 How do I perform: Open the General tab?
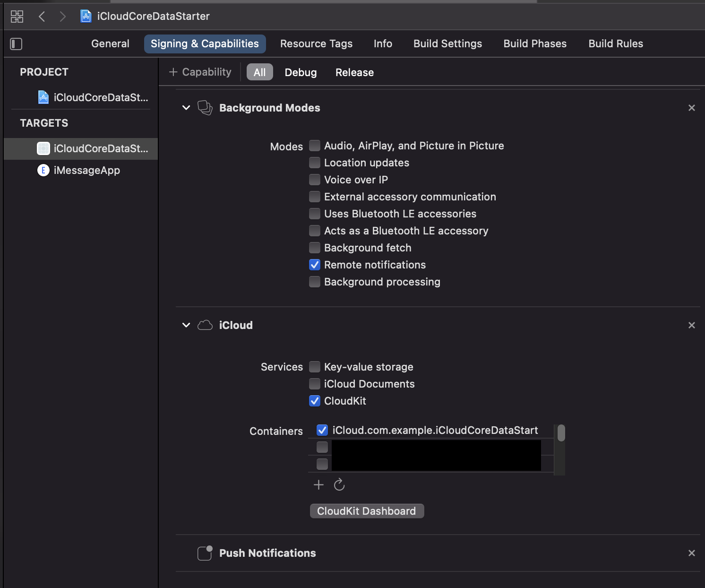(110, 44)
